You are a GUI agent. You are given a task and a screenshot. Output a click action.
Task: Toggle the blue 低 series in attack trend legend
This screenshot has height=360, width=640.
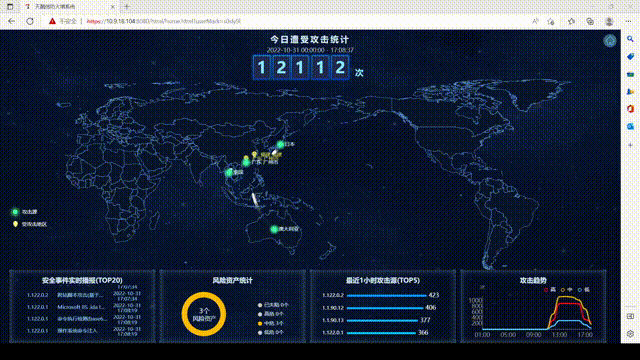click(584, 289)
